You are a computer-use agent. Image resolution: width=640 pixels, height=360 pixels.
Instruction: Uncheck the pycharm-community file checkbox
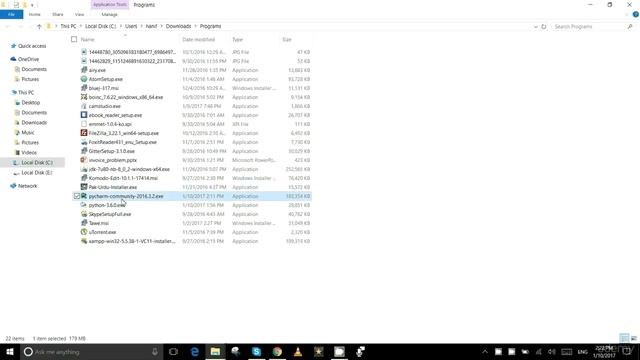(77, 196)
